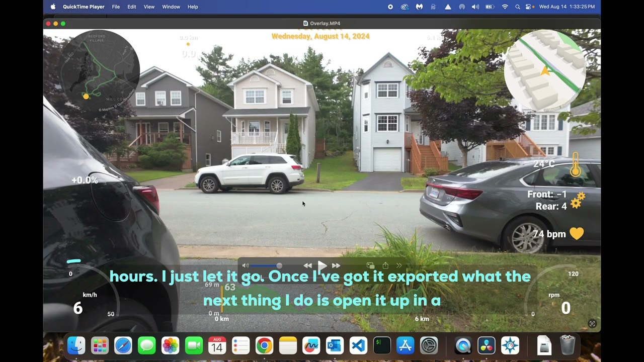Click the 3D street map overlay

coord(545,70)
